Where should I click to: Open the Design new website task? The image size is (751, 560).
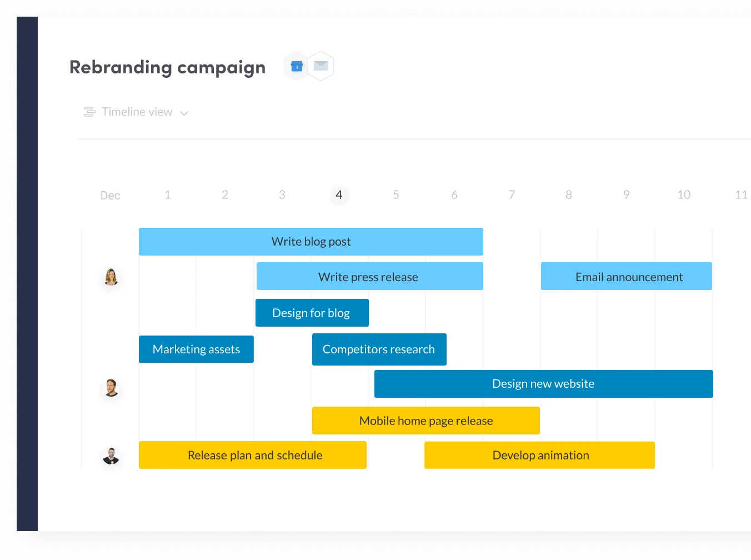pyautogui.click(x=544, y=384)
